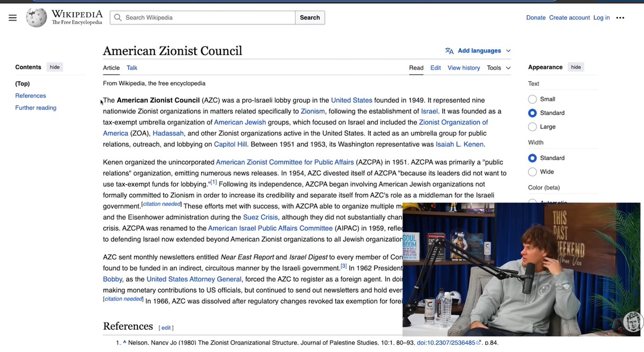Hide the Contents sidebar
The width and height of the screenshot is (644, 352).
pyautogui.click(x=55, y=67)
